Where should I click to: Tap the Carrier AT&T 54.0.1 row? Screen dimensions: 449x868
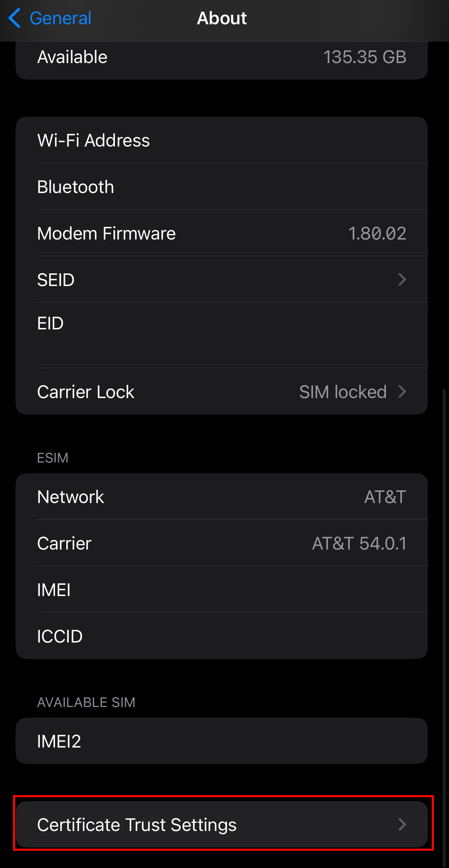(221, 543)
